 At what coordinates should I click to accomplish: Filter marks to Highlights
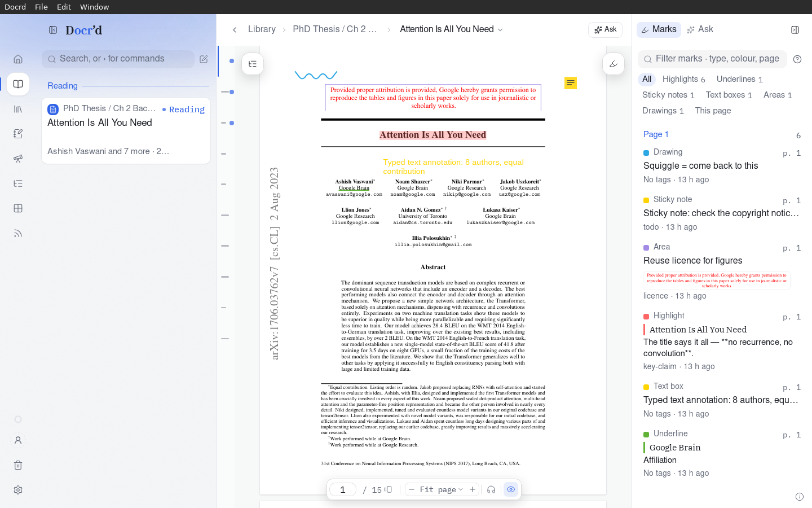pos(684,79)
